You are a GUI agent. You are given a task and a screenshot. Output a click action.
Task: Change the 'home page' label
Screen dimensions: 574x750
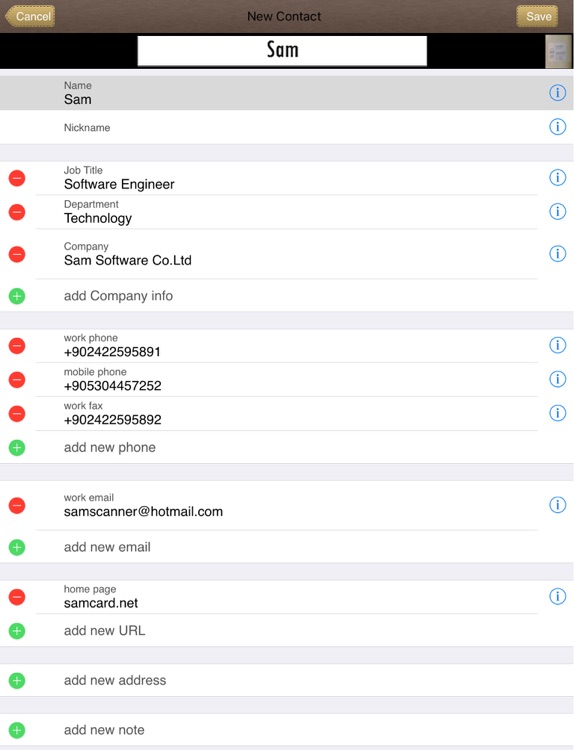click(x=90, y=589)
